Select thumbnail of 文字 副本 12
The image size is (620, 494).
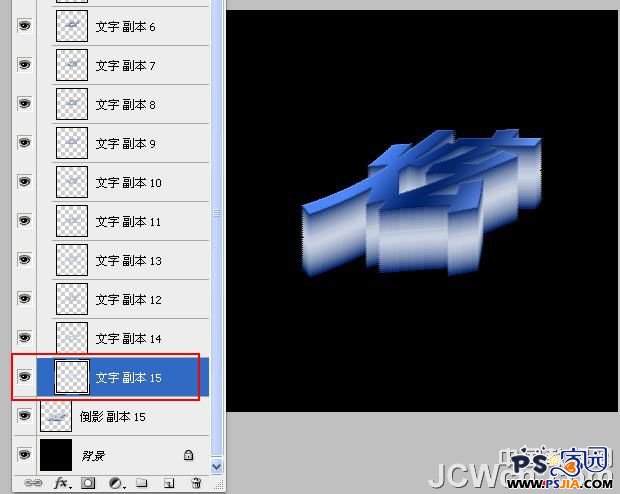click(x=72, y=299)
